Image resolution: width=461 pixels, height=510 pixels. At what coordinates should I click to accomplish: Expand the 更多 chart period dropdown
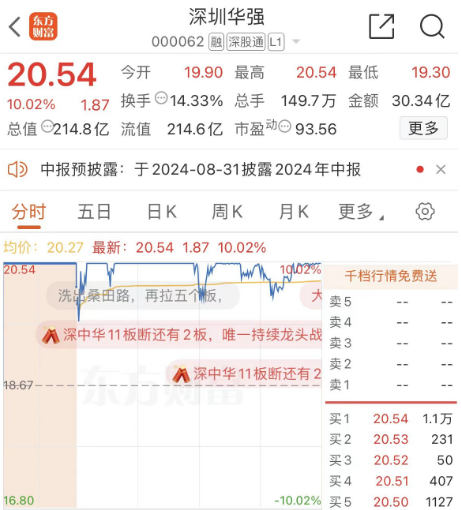(x=361, y=212)
